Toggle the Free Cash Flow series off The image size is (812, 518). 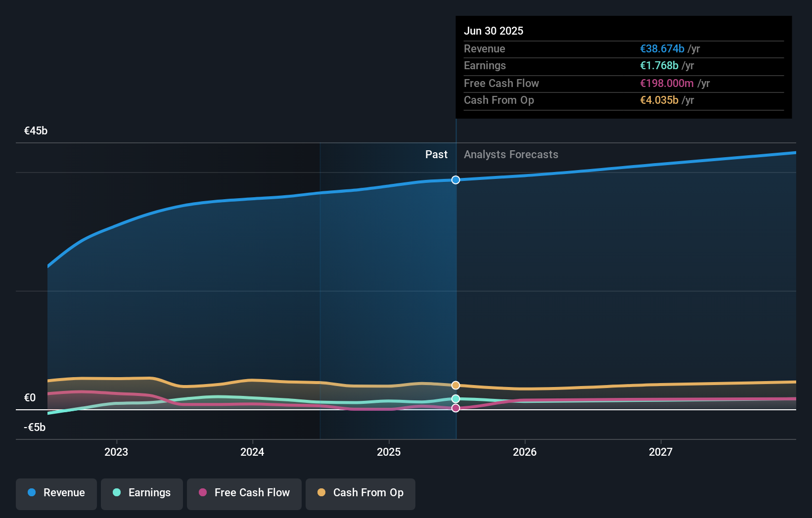pyautogui.click(x=244, y=494)
